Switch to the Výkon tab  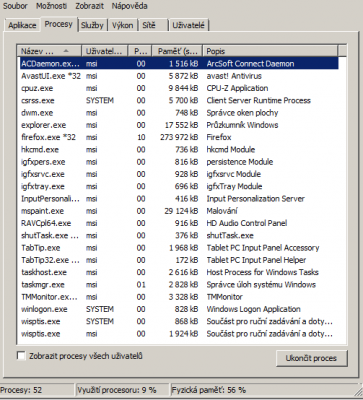tap(122, 25)
